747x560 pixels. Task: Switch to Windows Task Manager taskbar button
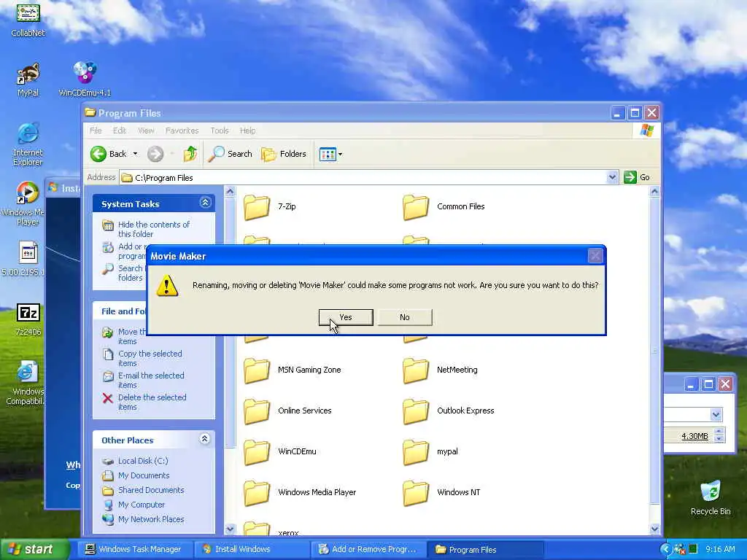pyautogui.click(x=135, y=550)
